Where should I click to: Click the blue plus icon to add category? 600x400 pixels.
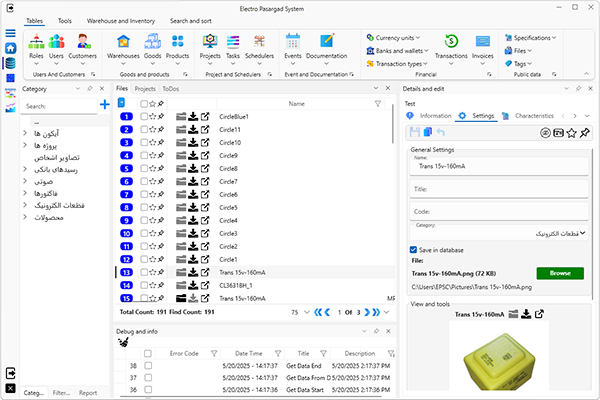(x=104, y=105)
